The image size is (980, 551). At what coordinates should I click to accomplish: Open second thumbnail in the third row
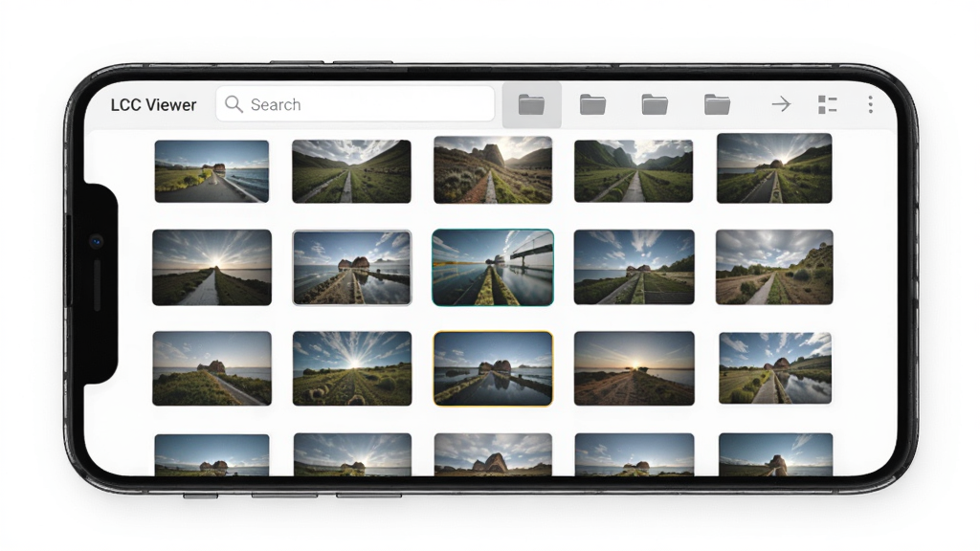[352, 368]
